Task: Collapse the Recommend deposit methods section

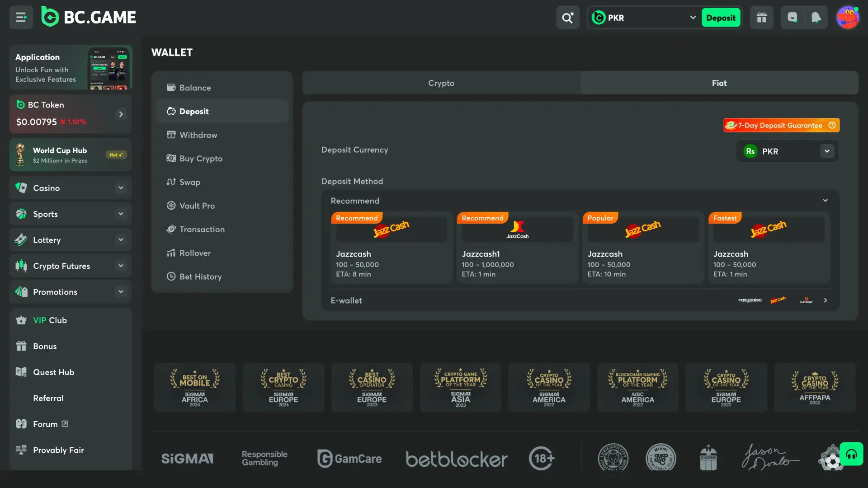Action: coord(825,201)
